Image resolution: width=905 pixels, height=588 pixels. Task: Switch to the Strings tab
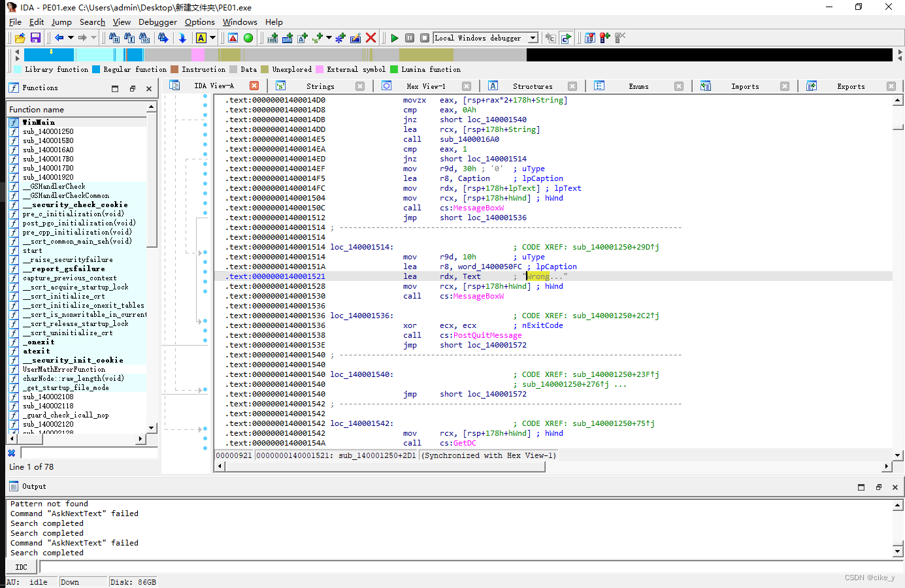[x=320, y=86]
